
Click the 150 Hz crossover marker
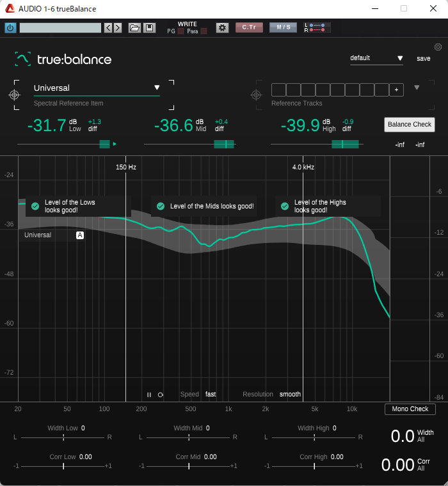coord(125,167)
